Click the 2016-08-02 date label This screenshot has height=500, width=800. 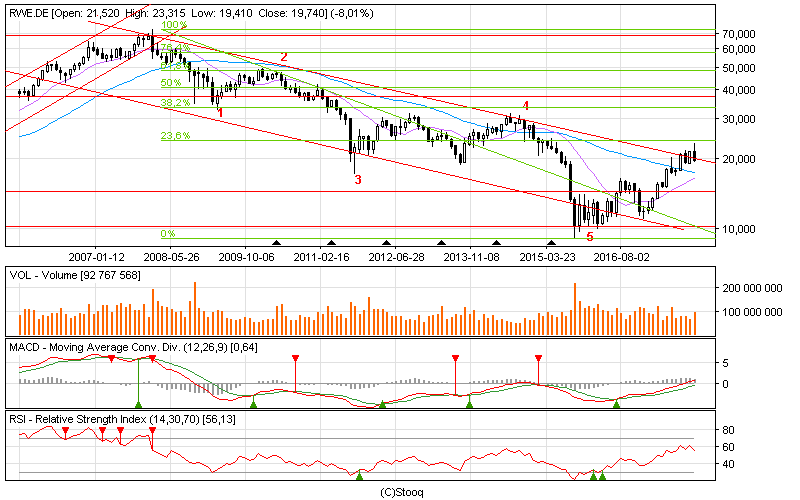coord(621,257)
